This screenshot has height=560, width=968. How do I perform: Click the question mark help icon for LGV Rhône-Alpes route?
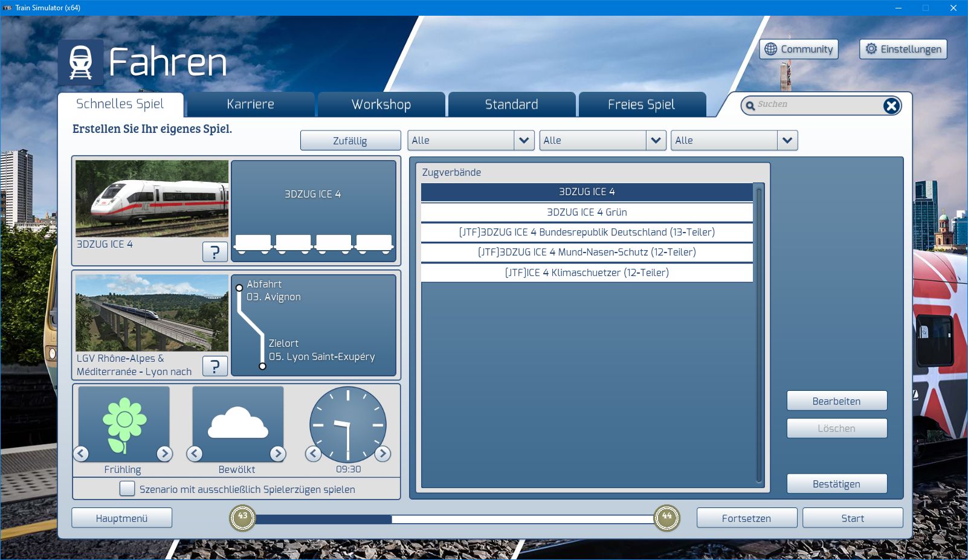click(x=215, y=366)
